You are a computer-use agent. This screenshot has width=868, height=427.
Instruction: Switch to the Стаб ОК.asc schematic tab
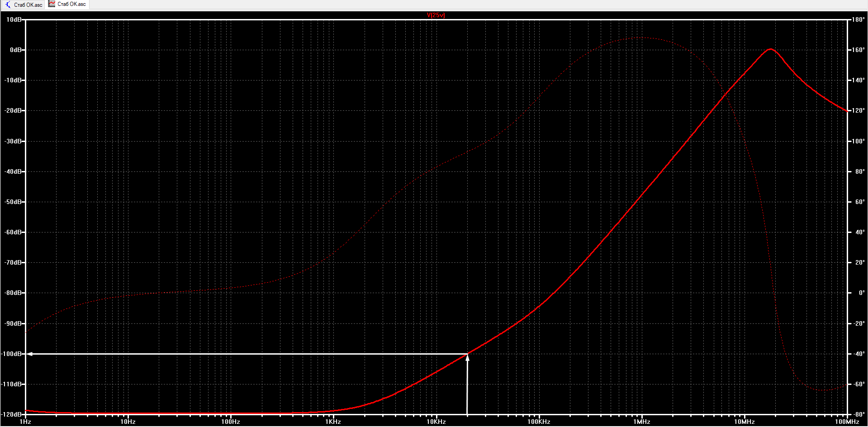click(24, 5)
